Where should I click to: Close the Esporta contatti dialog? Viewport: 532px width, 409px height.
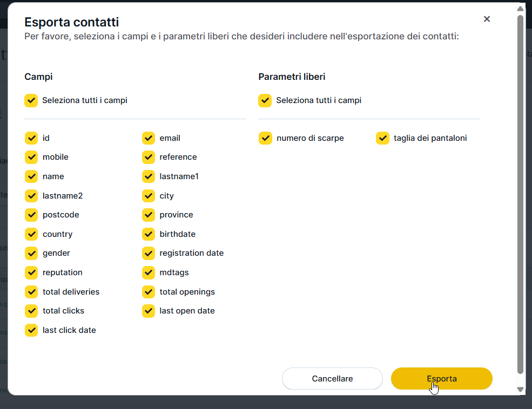click(x=487, y=19)
